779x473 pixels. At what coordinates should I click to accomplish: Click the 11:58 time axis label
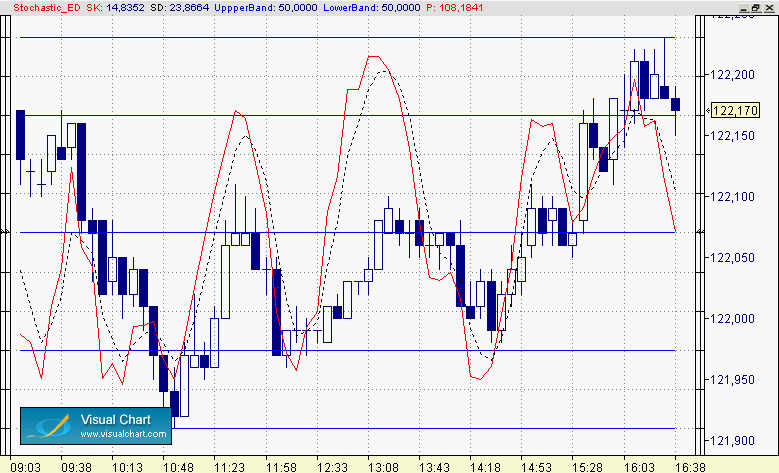click(x=281, y=468)
